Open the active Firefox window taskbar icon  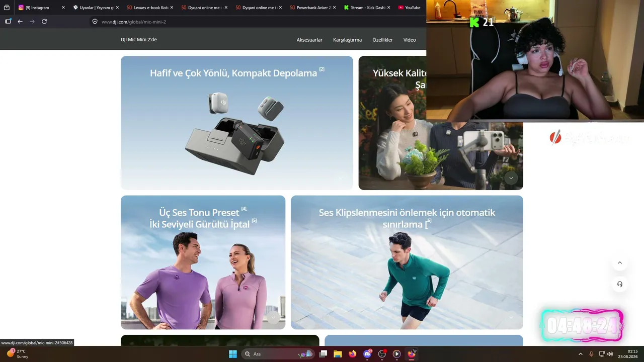point(412,354)
